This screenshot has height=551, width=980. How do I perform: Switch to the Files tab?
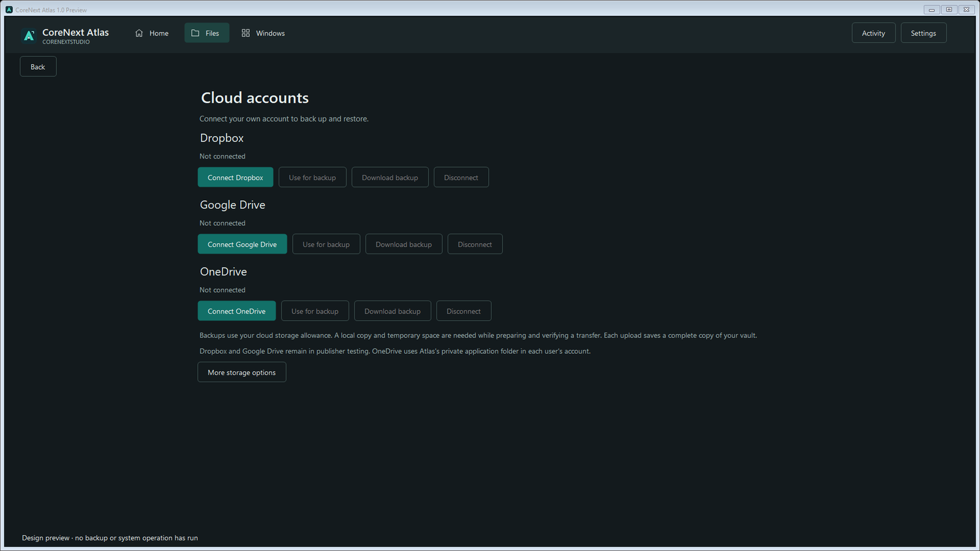[207, 33]
